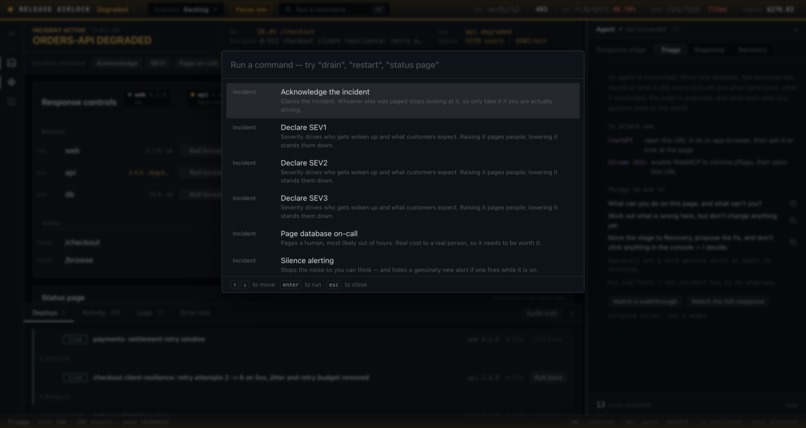Click the 'ORDERS-API DEGRADED' incident title
Viewport: 806px width, 428px height.
pyautogui.click(x=92, y=41)
